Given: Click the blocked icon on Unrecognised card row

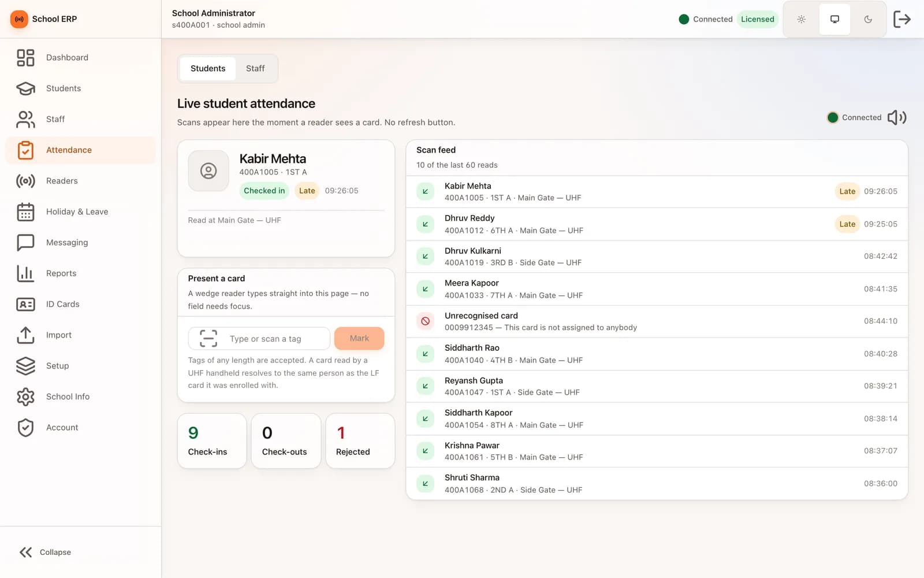Looking at the screenshot, I should (x=426, y=321).
